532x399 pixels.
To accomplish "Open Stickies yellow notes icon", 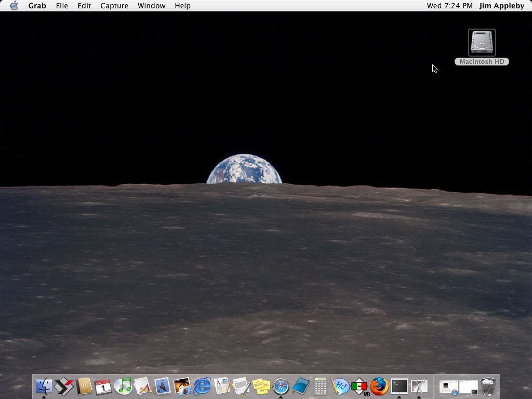I will point(261,387).
